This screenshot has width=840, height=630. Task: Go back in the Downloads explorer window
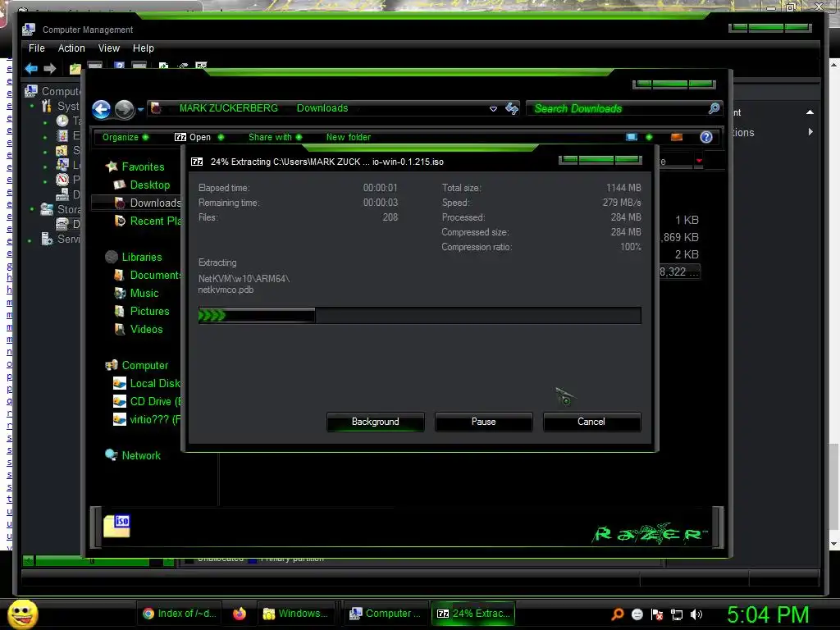pyautogui.click(x=101, y=109)
